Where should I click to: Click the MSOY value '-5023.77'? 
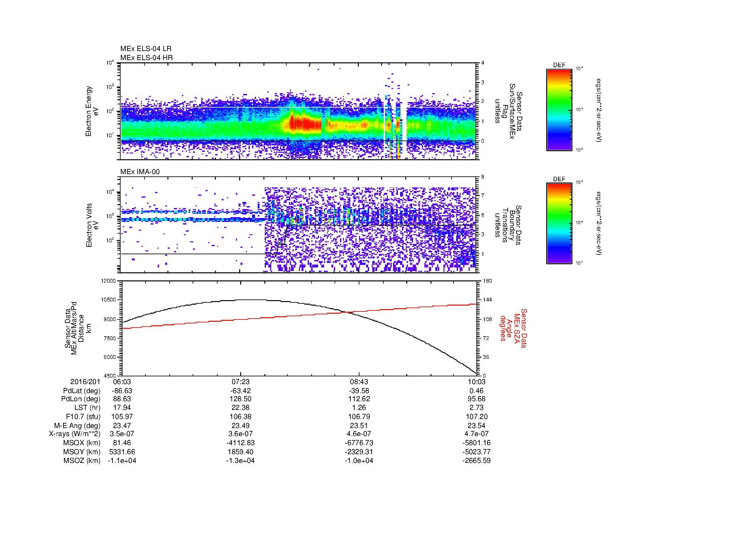(x=476, y=452)
